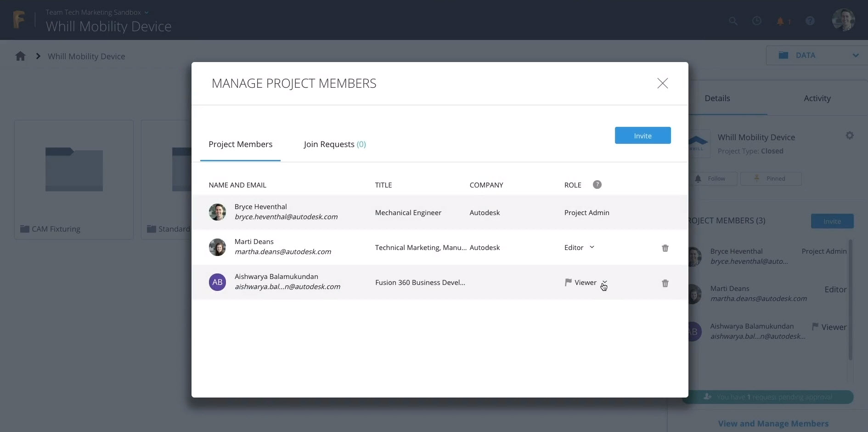The width and height of the screenshot is (868, 432).
Task: Switch to the Details tab
Action: 717,98
